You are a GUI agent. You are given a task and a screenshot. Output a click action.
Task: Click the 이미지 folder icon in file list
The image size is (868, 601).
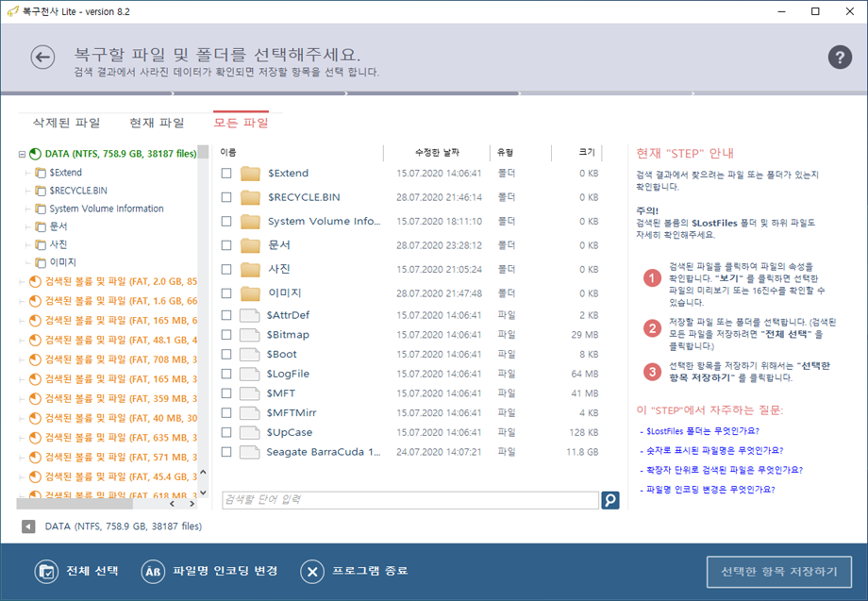click(x=250, y=292)
